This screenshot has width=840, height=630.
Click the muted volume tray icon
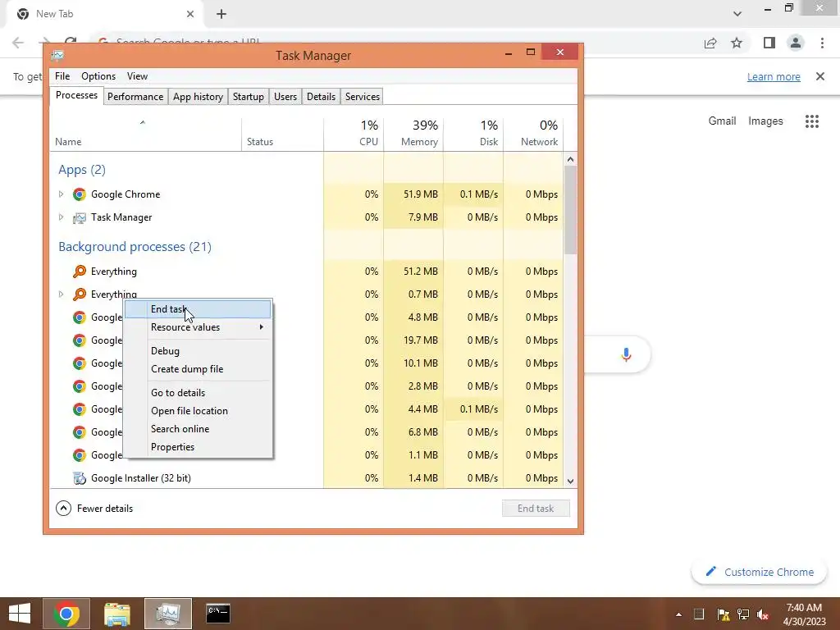(x=763, y=614)
